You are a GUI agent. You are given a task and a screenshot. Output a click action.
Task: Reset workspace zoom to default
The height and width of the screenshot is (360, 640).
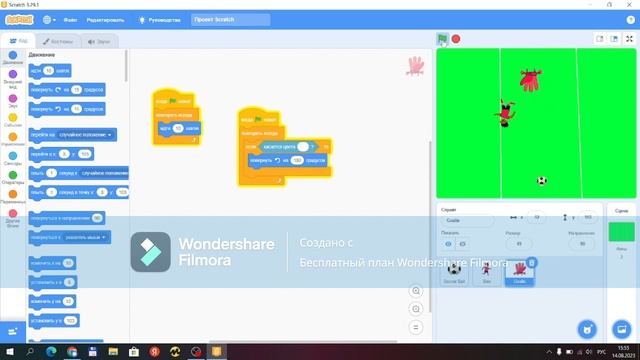[416, 327]
